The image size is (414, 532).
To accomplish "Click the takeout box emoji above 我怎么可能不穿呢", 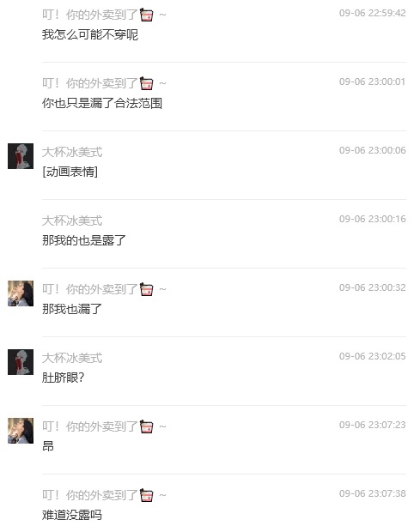I will click(x=146, y=15).
